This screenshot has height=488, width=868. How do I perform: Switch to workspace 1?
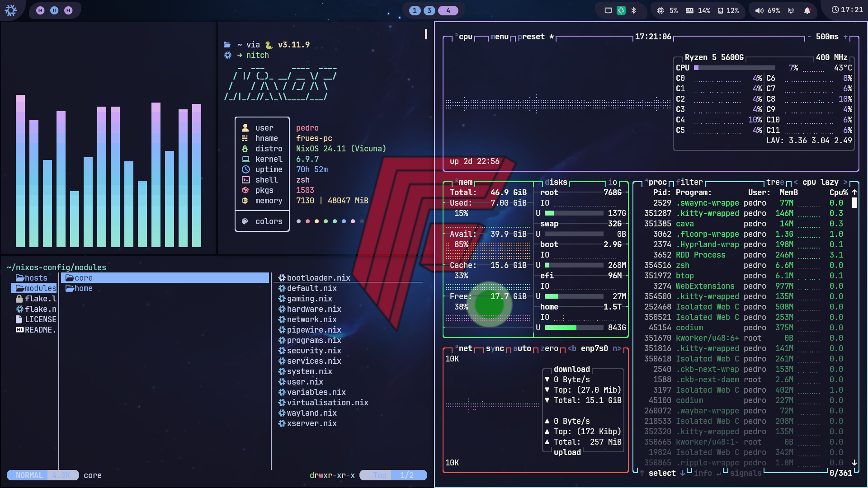(415, 10)
